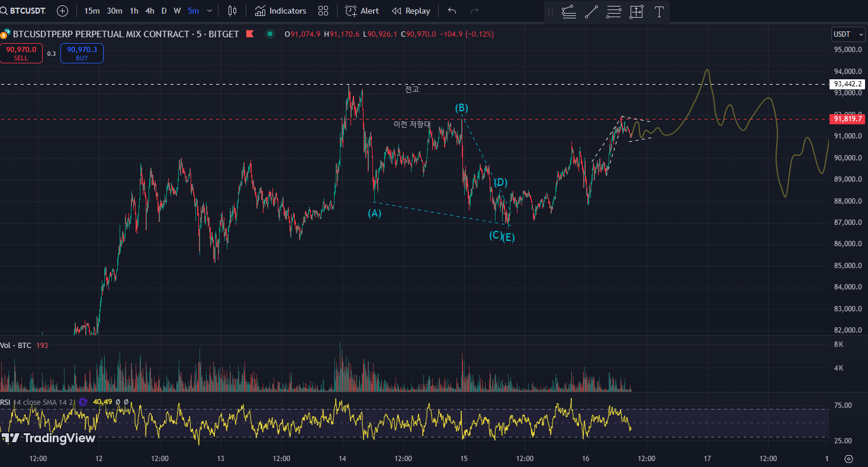Click the RSI scale value 75.00
The width and height of the screenshot is (868, 467).
tap(843, 405)
